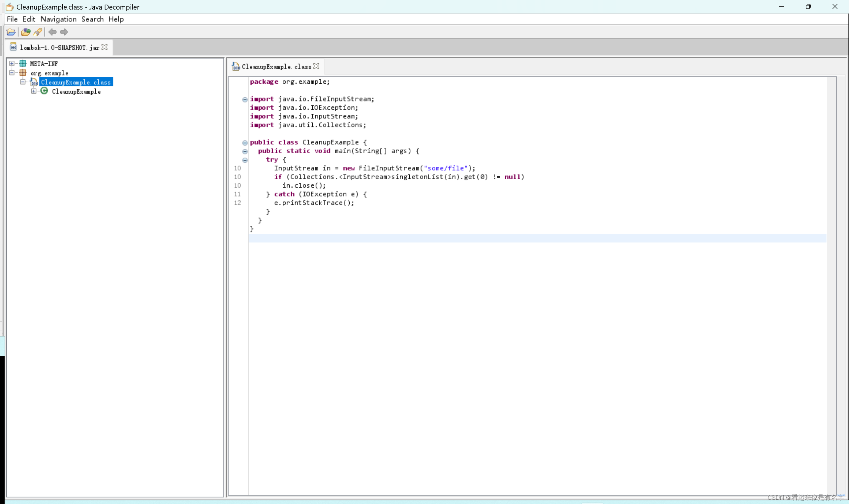849x504 pixels.
Task: Click the Open File toolbar icon
Action: tap(11, 32)
